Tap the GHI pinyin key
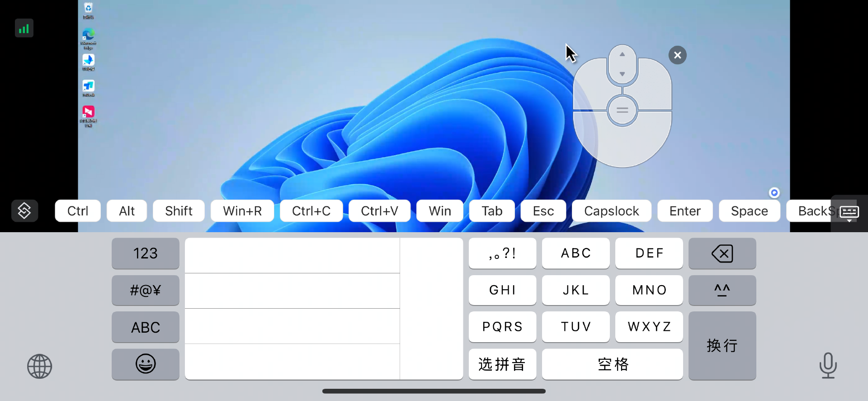This screenshot has height=401, width=868. [502, 290]
